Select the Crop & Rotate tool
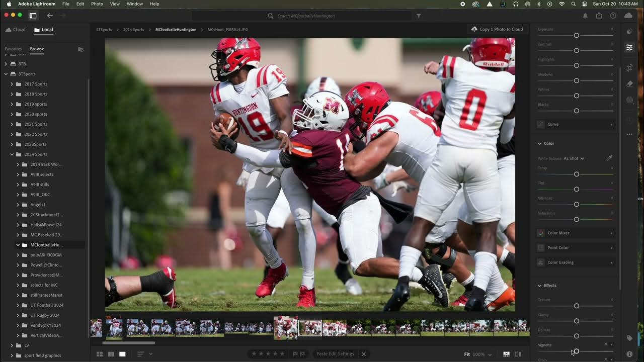This screenshot has width=644, height=362. click(x=629, y=68)
